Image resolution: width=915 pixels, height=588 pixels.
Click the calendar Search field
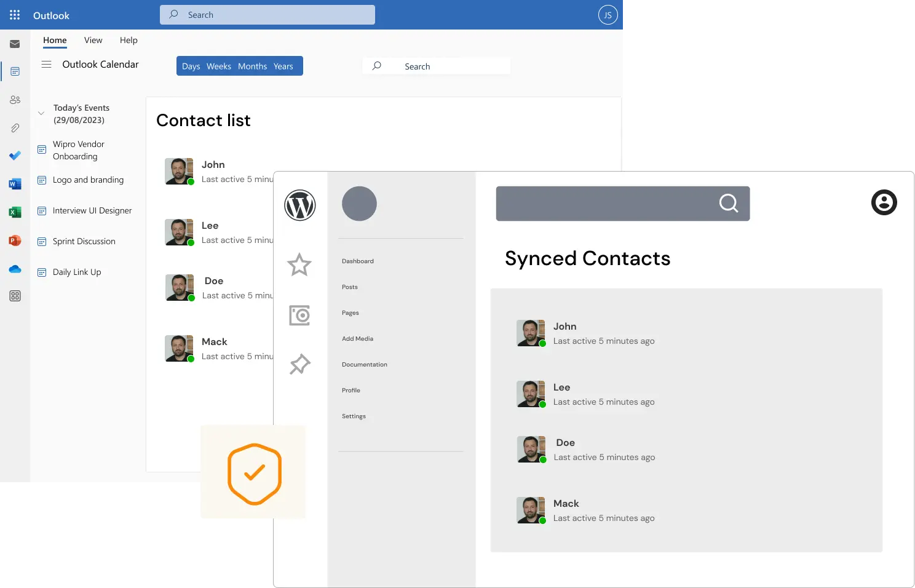[x=437, y=66]
